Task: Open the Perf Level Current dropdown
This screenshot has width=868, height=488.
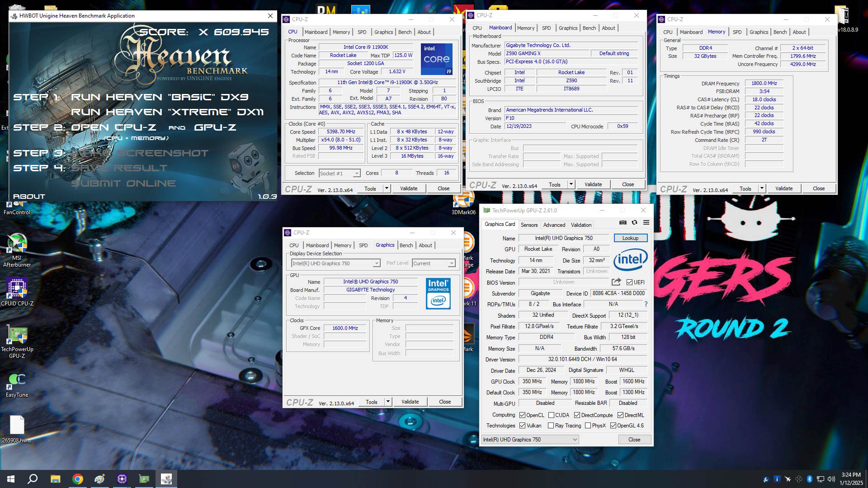Action: click(451, 263)
